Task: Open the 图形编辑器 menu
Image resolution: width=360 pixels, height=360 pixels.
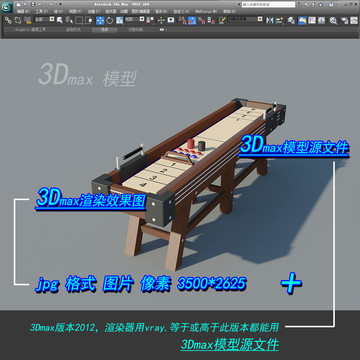Action: (140, 11)
